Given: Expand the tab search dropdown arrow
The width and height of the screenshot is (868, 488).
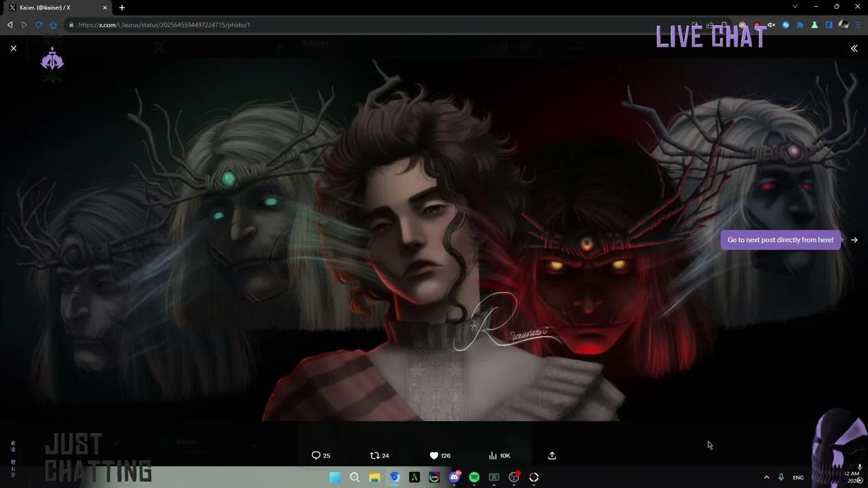Looking at the screenshot, I should (x=795, y=7).
